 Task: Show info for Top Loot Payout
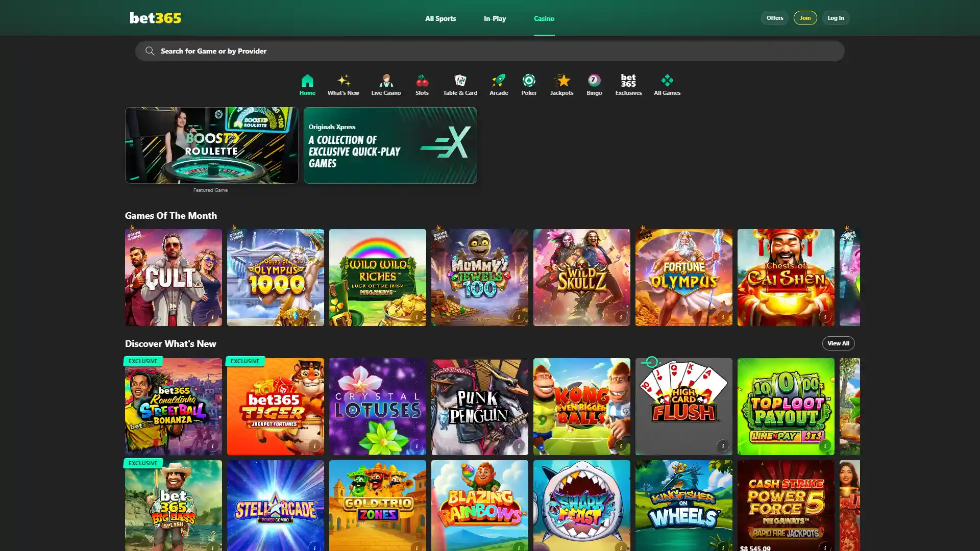pyautogui.click(x=825, y=446)
